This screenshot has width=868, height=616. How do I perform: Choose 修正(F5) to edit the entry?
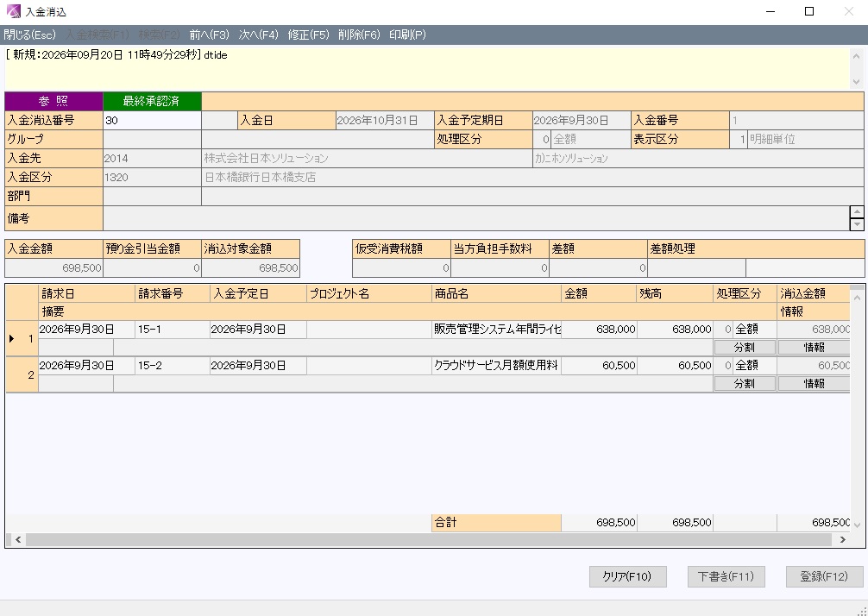coord(308,35)
